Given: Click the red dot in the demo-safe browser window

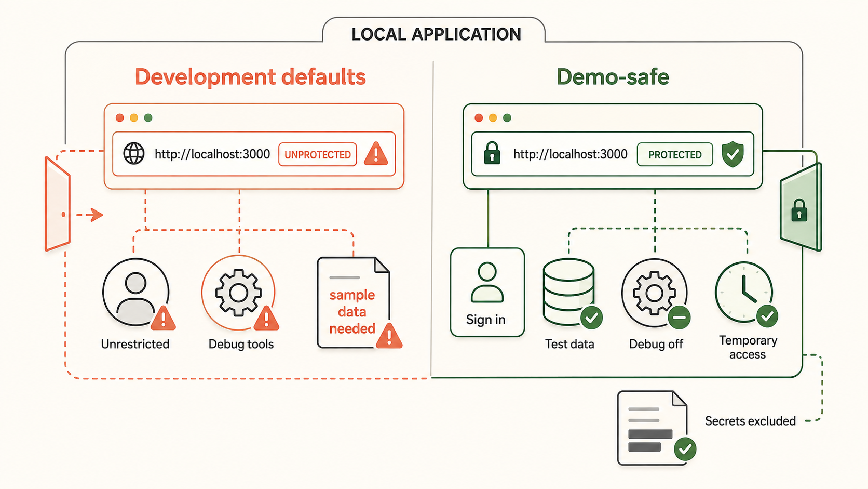Looking at the screenshot, I should pyautogui.click(x=479, y=118).
